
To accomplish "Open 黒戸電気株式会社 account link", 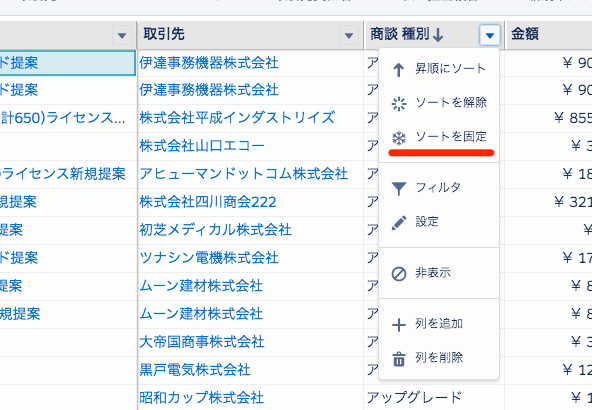I will (x=195, y=370).
